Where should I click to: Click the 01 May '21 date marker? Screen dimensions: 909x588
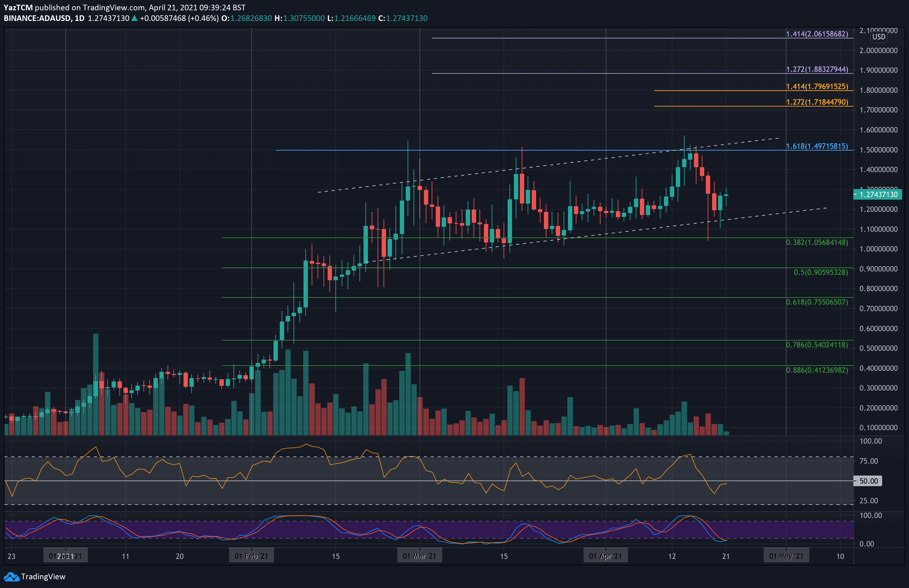[x=786, y=556]
